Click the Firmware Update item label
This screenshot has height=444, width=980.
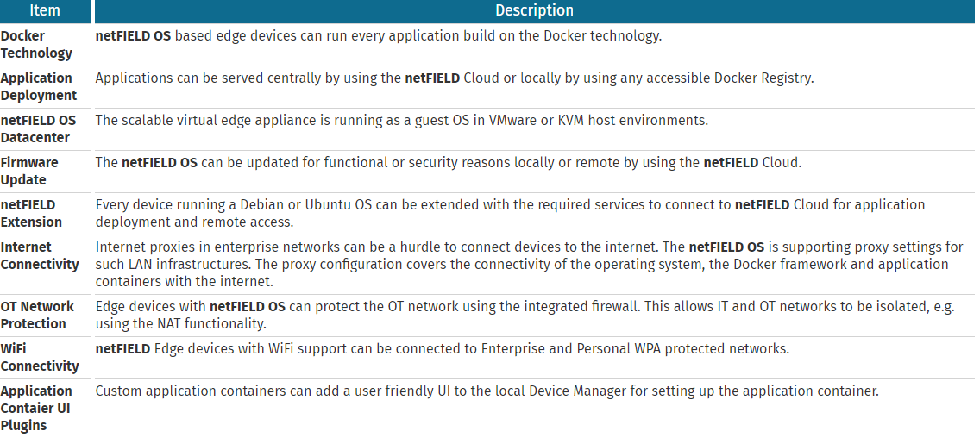[29, 171]
